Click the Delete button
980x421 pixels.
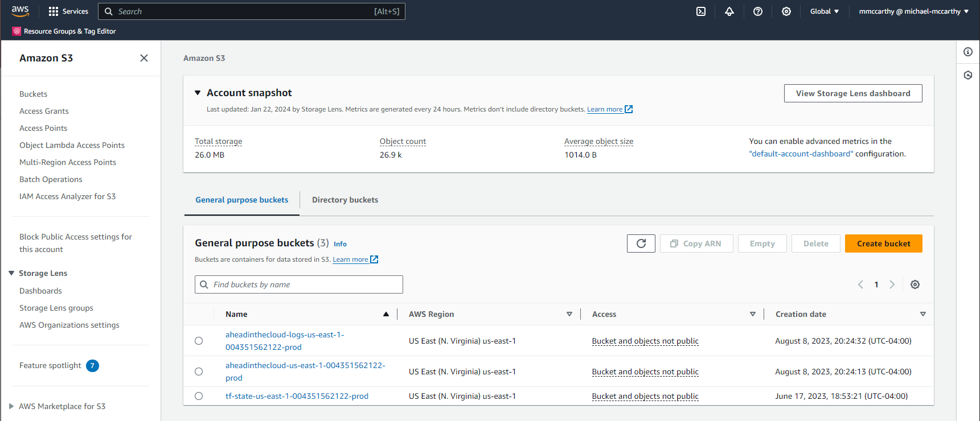(816, 243)
